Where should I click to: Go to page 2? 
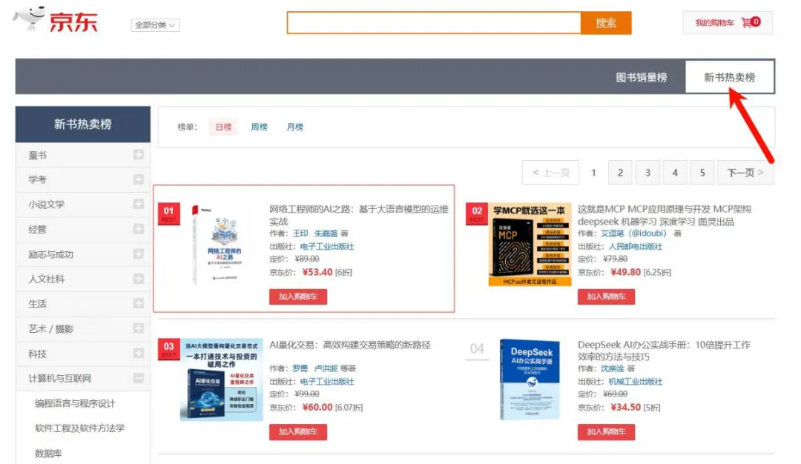[x=620, y=173]
